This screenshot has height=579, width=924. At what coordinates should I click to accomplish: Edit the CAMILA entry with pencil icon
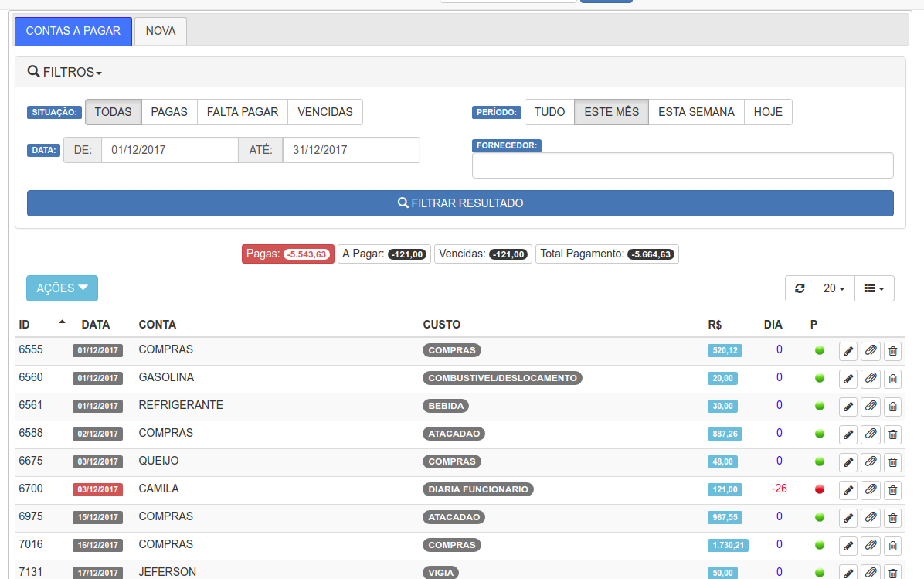[x=848, y=490]
